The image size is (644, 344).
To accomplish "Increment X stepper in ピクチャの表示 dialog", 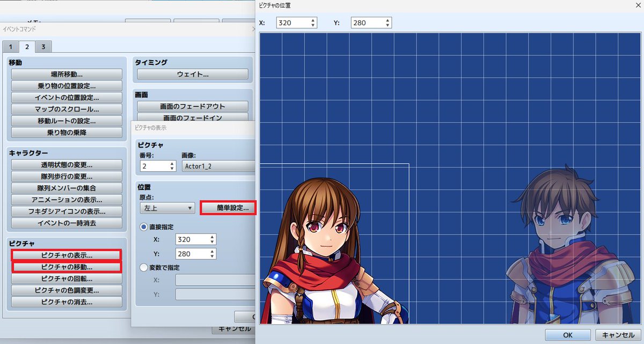I will 213,237.
